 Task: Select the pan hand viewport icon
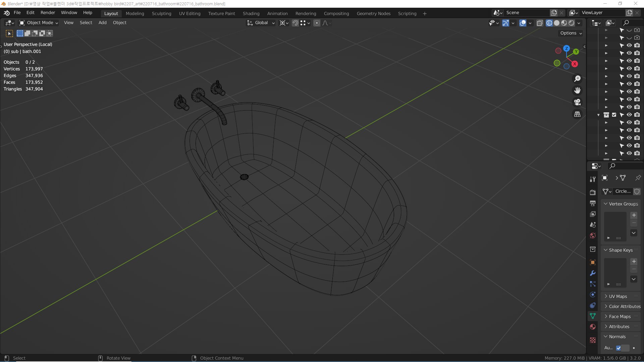(x=577, y=90)
